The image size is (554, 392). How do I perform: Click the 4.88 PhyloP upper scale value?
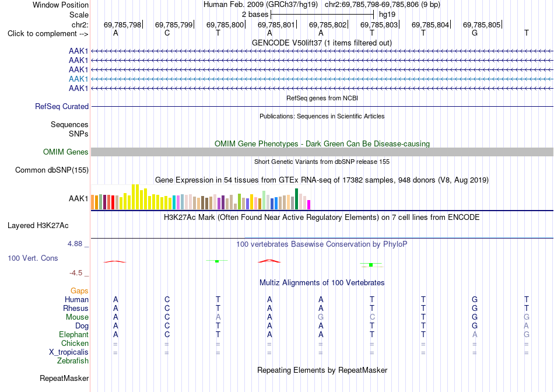[75, 244]
